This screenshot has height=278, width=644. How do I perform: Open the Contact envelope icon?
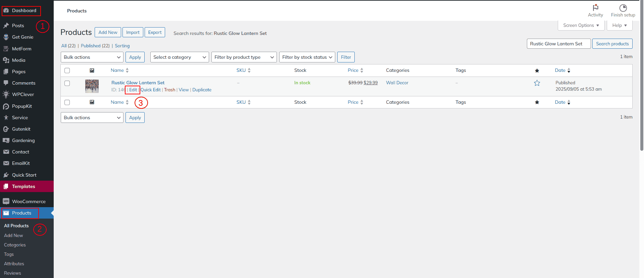6,152
